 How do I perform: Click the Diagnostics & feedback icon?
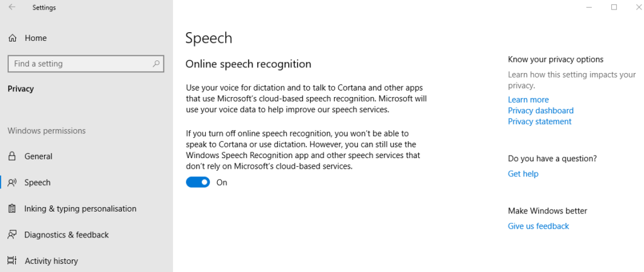click(x=13, y=235)
